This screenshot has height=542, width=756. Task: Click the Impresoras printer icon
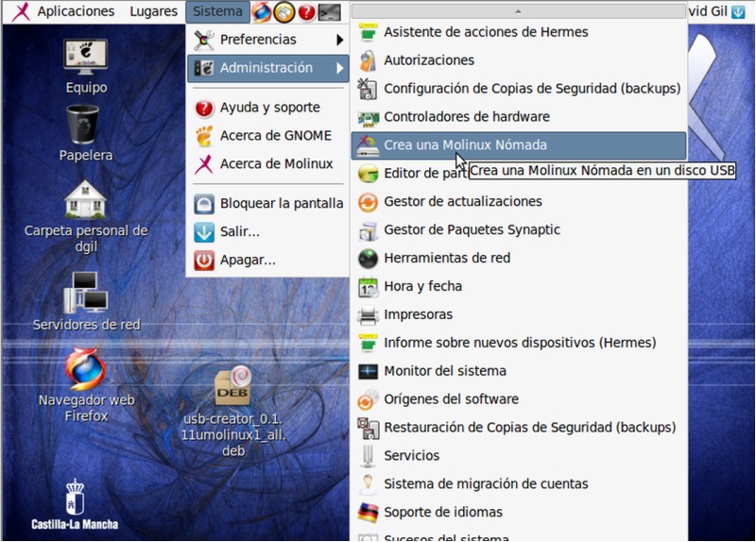pos(368,315)
